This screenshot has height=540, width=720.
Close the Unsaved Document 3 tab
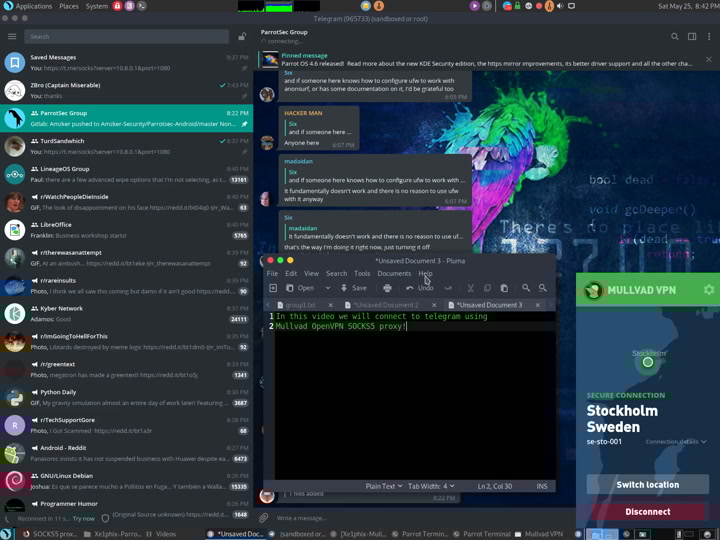click(x=538, y=305)
